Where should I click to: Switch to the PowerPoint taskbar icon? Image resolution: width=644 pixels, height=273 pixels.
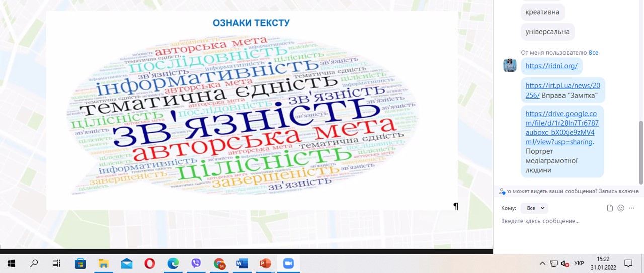click(x=265, y=263)
